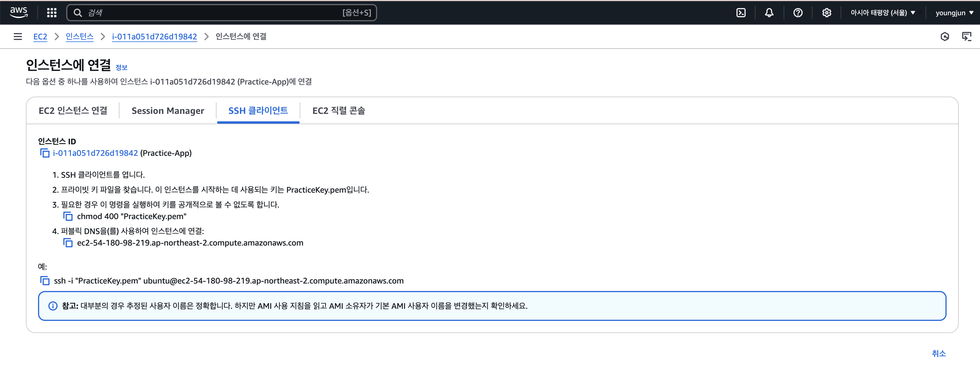Click the 정보 info link
This screenshot has width=980, height=383.
coord(121,67)
